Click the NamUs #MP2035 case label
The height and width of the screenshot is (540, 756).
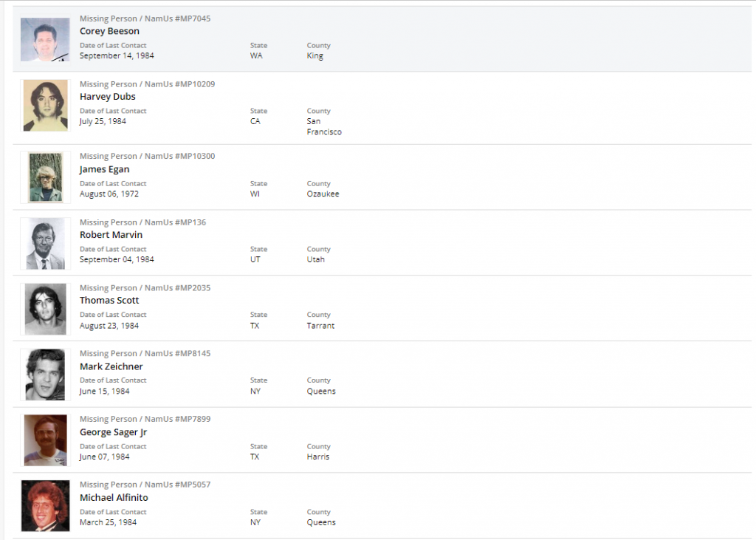177,287
